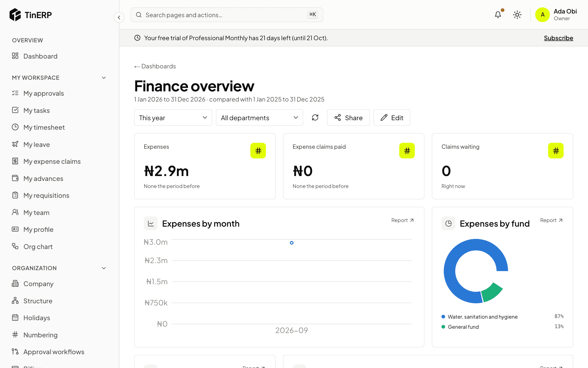Click the 2026-09 data point on the chart

pos(292,243)
